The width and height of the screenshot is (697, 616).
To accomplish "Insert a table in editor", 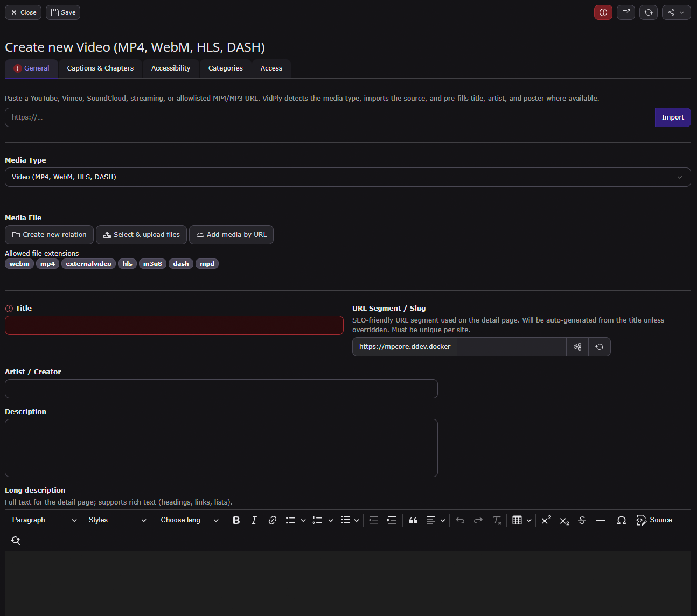I will pos(517,520).
